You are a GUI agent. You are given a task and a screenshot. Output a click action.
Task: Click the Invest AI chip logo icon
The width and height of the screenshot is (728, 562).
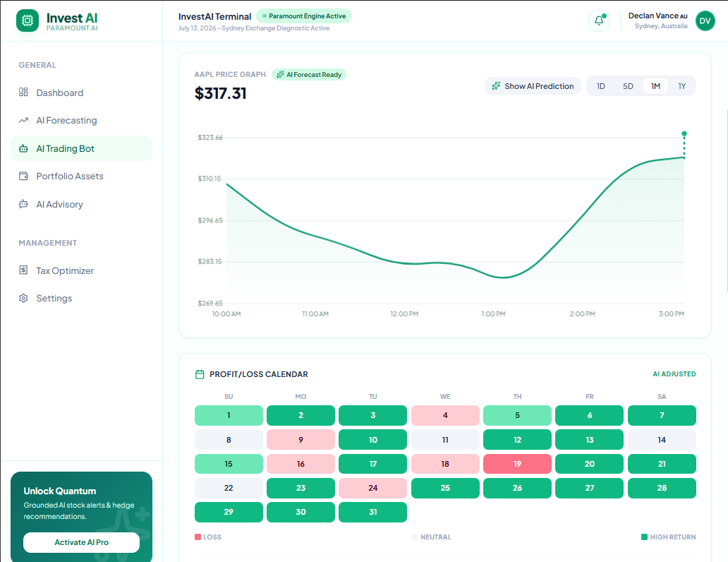click(x=28, y=20)
